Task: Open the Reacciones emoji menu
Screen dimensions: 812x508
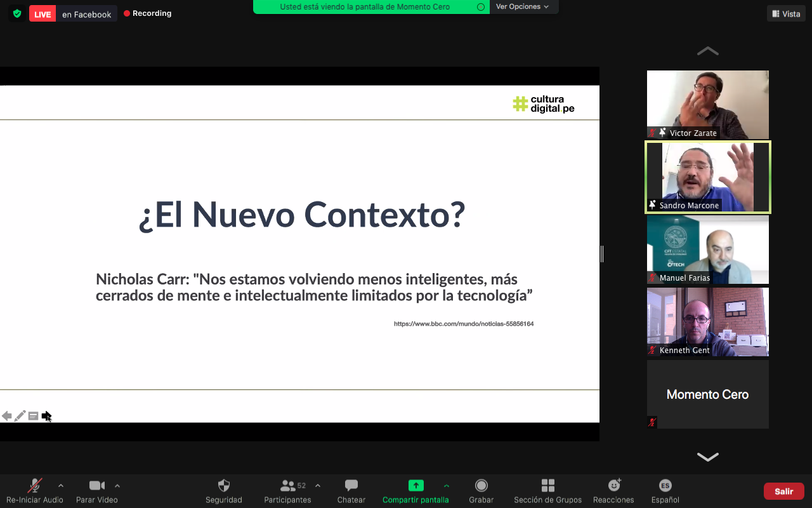Action: pyautogui.click(x=613, y=486)
